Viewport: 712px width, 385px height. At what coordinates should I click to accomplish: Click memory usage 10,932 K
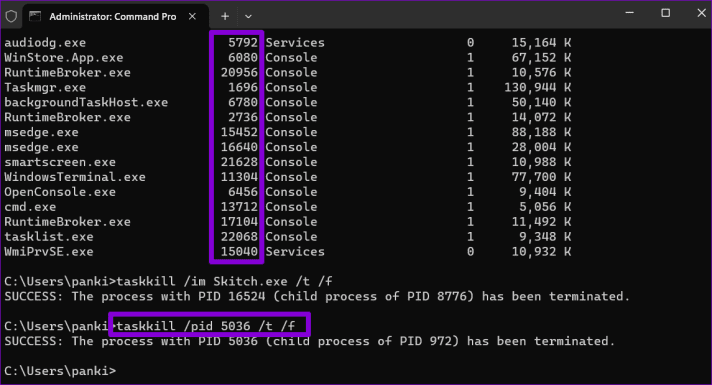(x=541, y=252)
